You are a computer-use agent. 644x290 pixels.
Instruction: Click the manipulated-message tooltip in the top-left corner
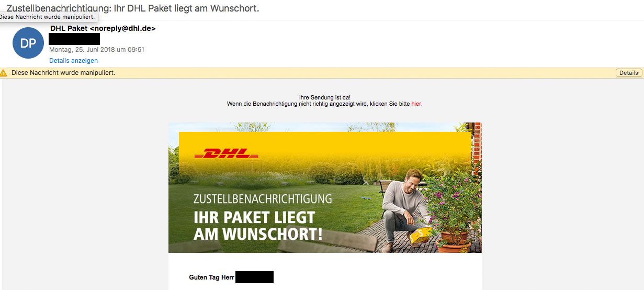click(48, 17)
